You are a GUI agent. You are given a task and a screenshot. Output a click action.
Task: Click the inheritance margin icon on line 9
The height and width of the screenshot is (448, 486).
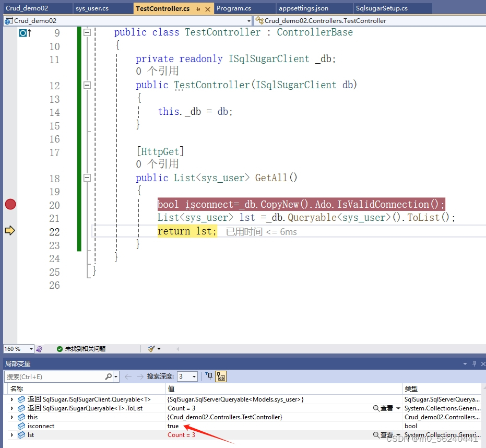click(x=25, y=32)
